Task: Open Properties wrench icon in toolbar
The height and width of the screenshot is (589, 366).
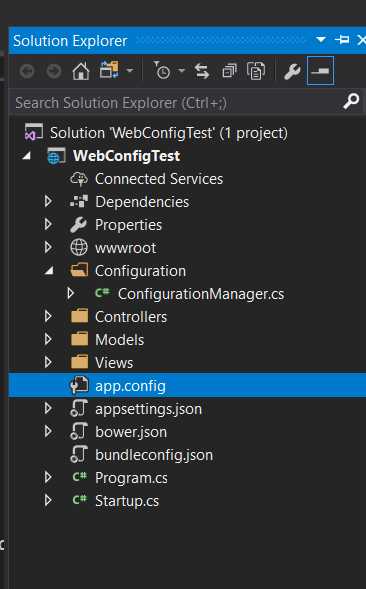Action: [x=292, y=71]
